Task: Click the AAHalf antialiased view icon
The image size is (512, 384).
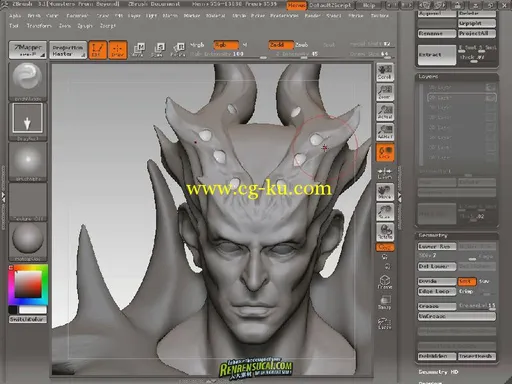Action: (385, 132)
